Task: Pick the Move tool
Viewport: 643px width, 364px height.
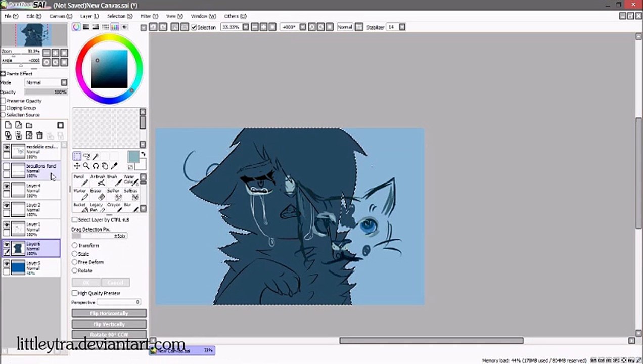Action: 77,166
